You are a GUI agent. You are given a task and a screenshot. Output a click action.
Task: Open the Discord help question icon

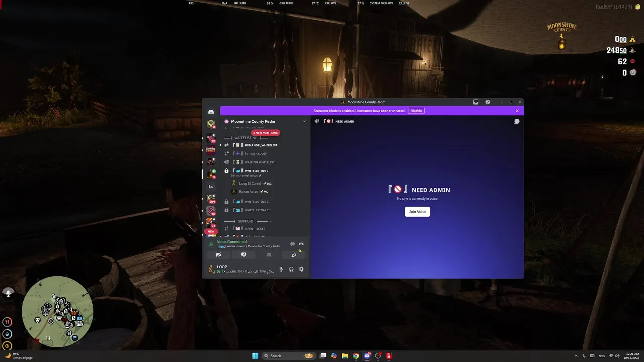(488, 102)
